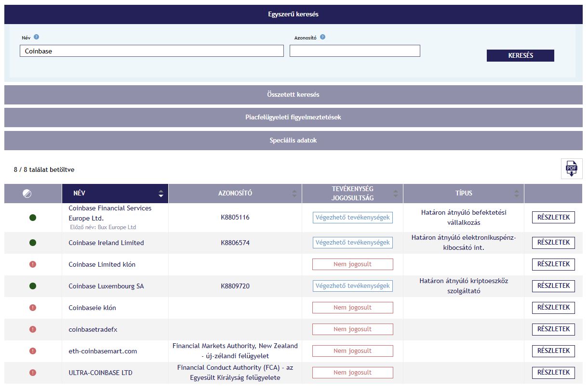
Task: Open RÉSZLETEK for Coinbase Financial Services Europe
Action: [553, 217]
